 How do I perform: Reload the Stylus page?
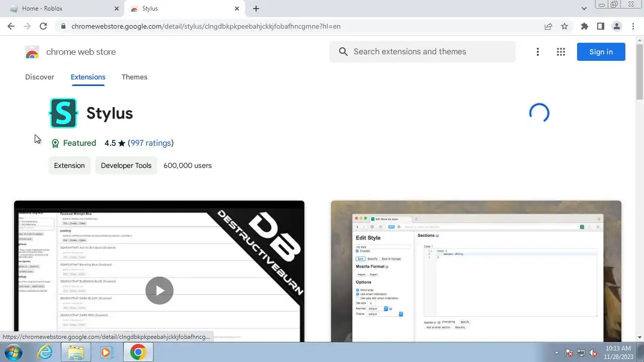pyautogui.click(x=43, y=26)
